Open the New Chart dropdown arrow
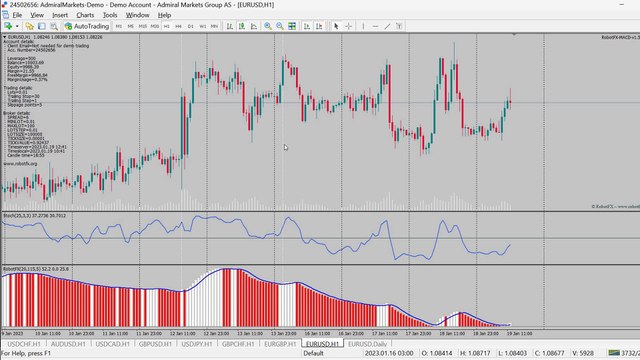640x360 pixels. coord(17,26)
